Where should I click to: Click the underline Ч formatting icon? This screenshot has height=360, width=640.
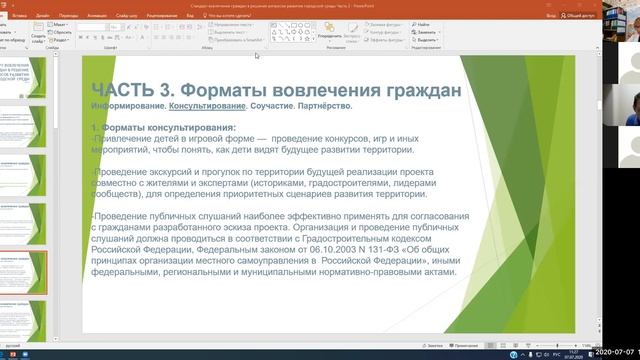(x=95, y=38)
